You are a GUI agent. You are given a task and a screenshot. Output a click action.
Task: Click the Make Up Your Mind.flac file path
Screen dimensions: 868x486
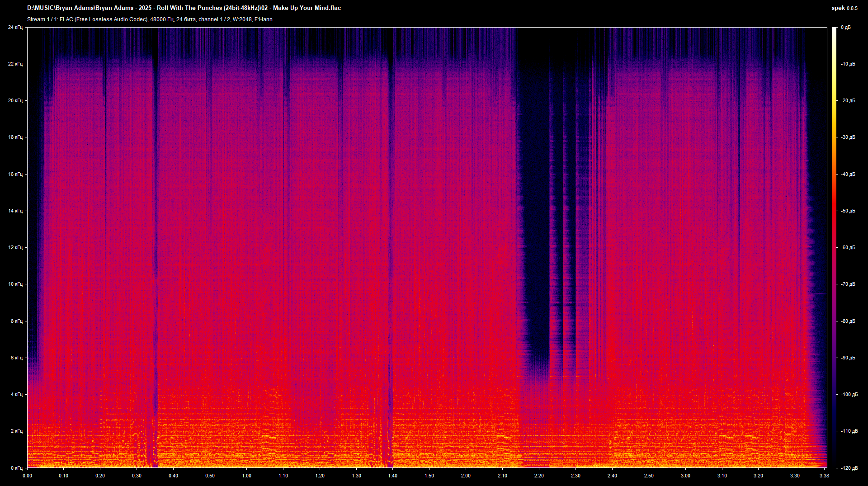(184, 8)
